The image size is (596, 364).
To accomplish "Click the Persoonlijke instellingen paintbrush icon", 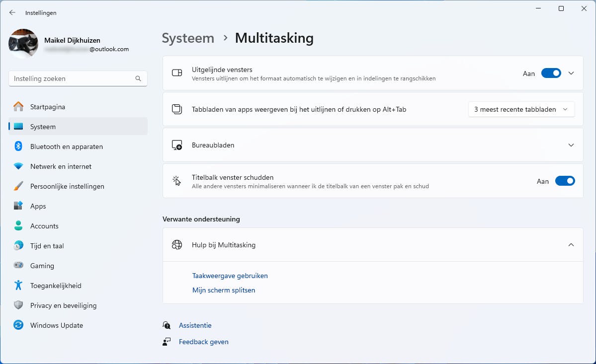I will [18, 186].
